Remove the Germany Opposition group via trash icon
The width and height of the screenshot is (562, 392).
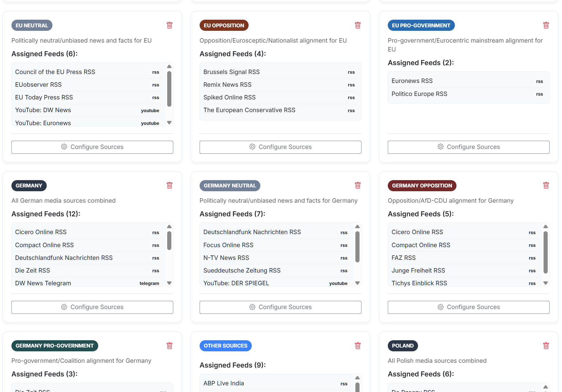546,186
